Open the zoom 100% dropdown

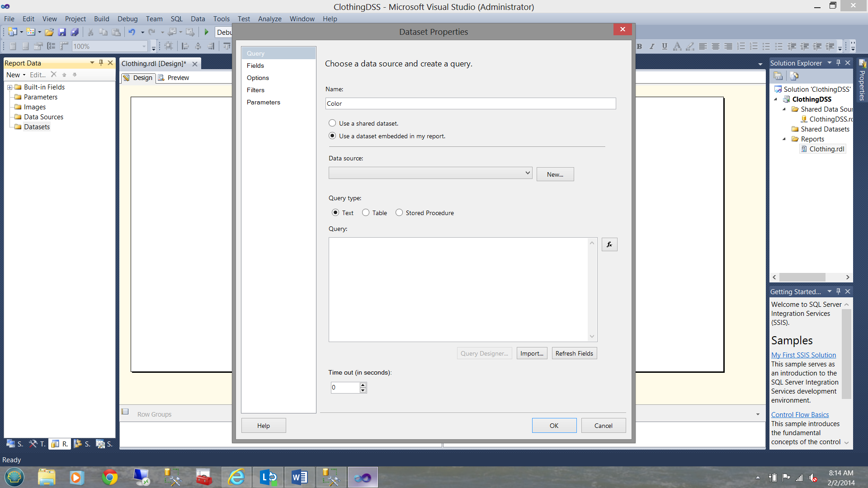tap(144, 46)
